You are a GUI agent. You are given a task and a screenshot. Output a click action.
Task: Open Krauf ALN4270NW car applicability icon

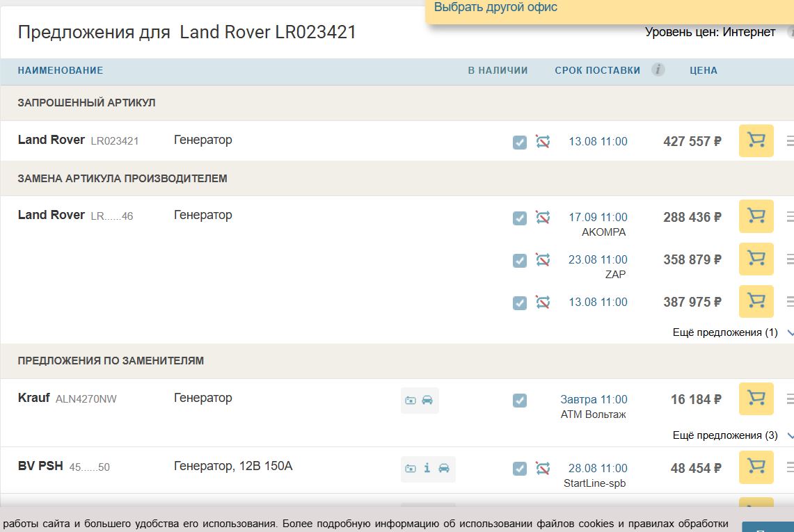coord(427,400)
